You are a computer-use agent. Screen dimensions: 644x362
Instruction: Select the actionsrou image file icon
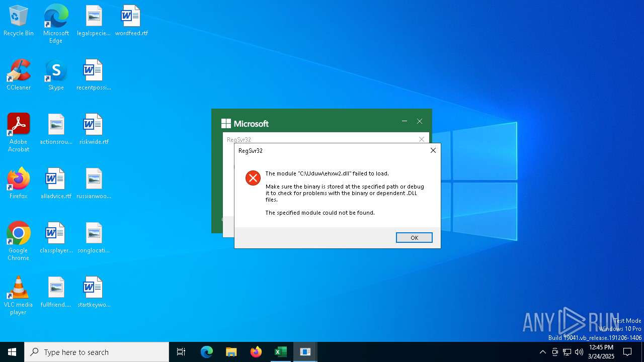(56, 130)
